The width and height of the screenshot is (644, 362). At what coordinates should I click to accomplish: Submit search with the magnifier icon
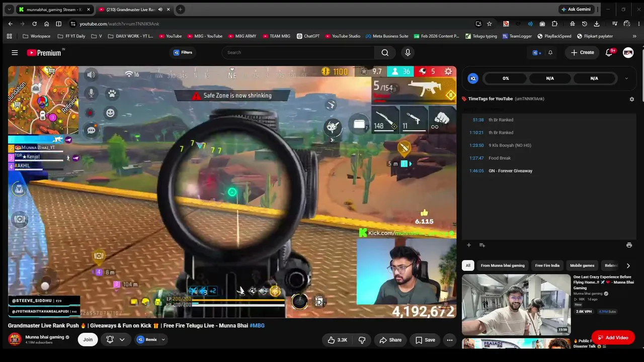click(385, 52)
